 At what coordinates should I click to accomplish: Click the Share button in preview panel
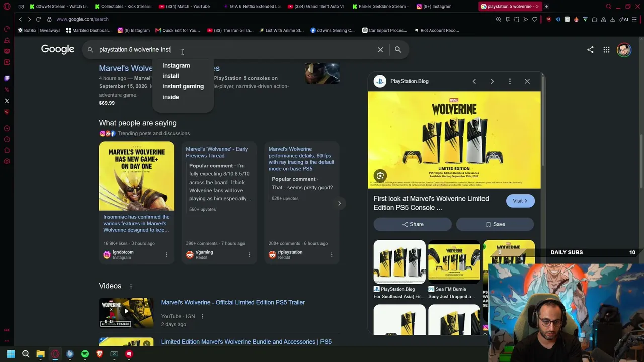pyautogui.click(x=413, y=224)
